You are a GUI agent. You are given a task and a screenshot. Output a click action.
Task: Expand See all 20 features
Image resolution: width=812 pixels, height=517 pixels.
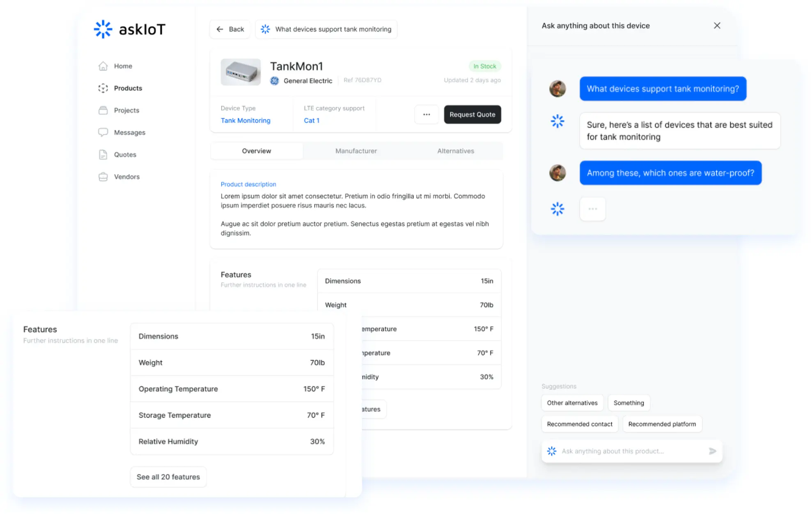pyautogui.click(x=168, y=477)
